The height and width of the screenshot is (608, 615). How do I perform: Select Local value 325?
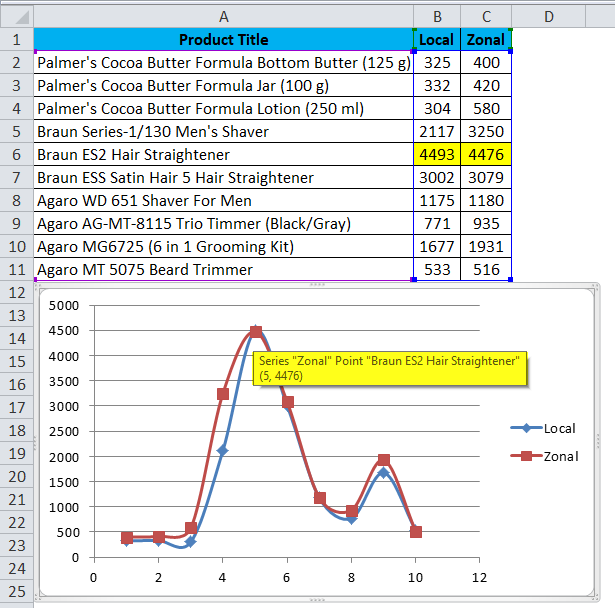pos(437,63)
